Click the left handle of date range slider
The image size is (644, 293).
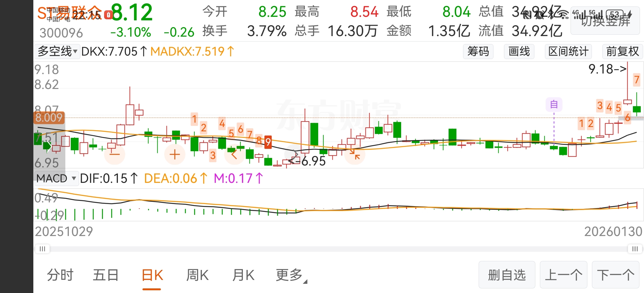(42, 249)
